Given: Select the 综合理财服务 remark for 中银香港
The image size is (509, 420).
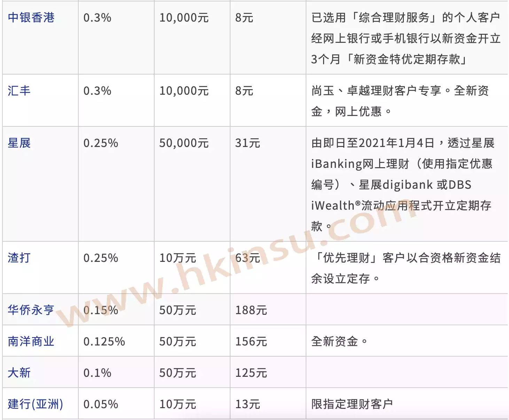Looking at the screenshot, I should (406, 38).
